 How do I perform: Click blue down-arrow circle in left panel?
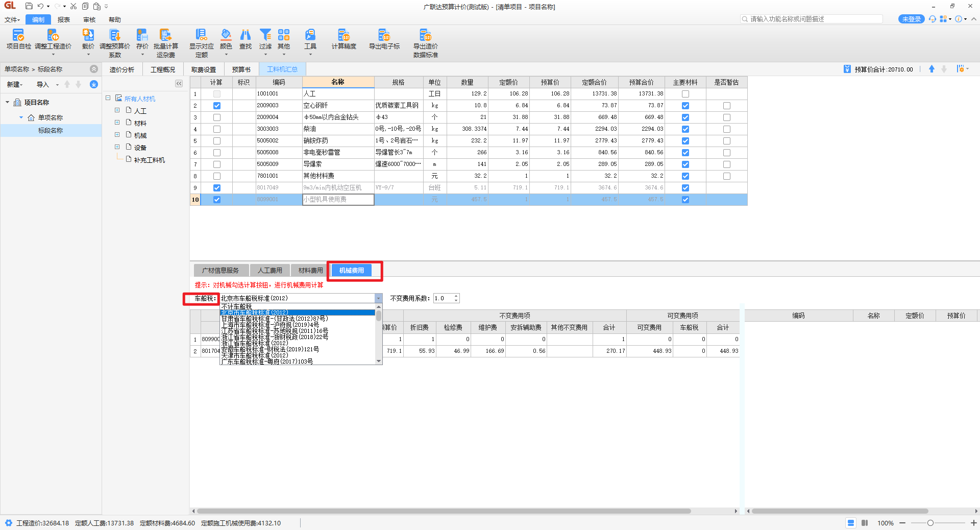94,84
